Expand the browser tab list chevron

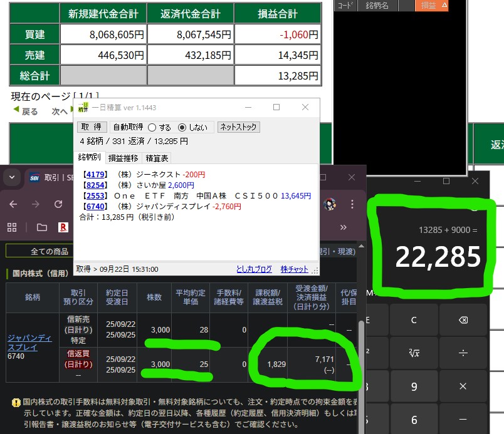pyautogui.click(x=11, y=178)
